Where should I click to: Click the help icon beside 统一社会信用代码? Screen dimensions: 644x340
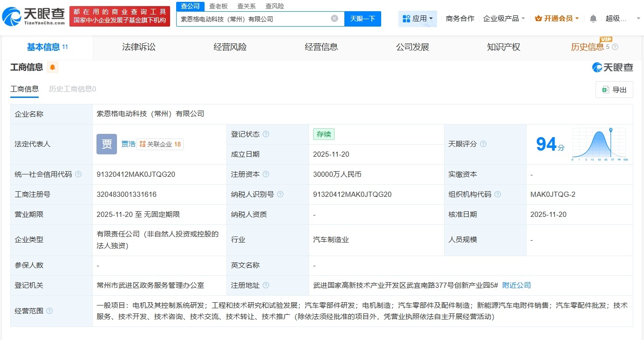pos(77,174)
